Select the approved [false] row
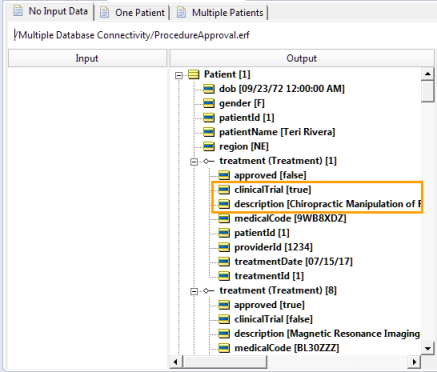The width and height of the screenshot is (437, 372). pos(270,175)
